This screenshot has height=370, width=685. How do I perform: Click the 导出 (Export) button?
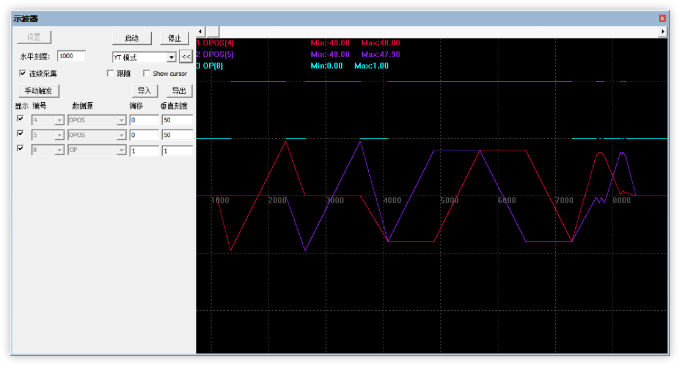click(179, 91)
